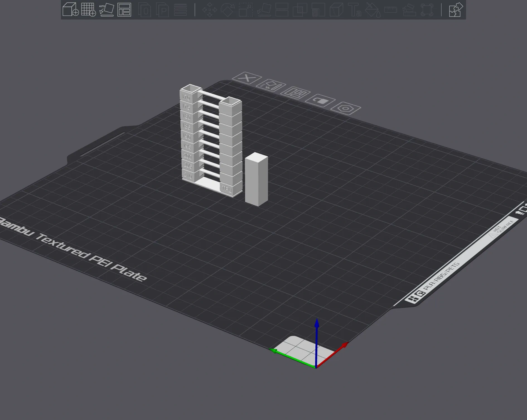This screenshot has height=420, width=527.
Task: Select the Assemble tool icon
Action: (409, 9)
